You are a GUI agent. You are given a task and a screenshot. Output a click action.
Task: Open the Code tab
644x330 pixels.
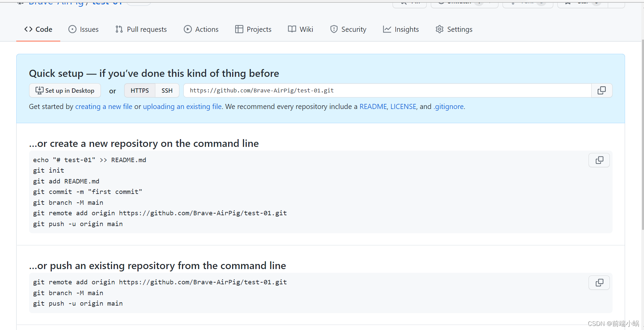point(38,29)
